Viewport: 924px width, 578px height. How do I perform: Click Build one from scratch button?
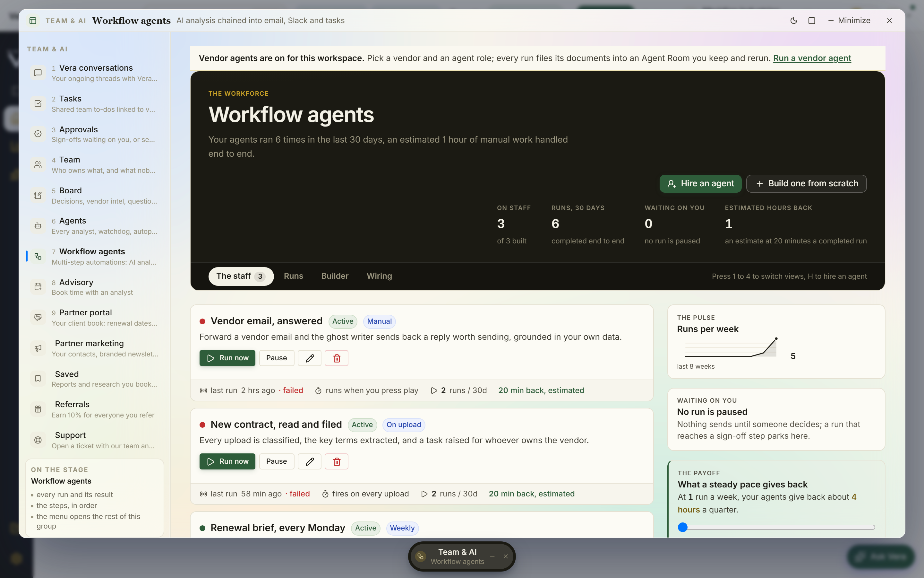806,183
